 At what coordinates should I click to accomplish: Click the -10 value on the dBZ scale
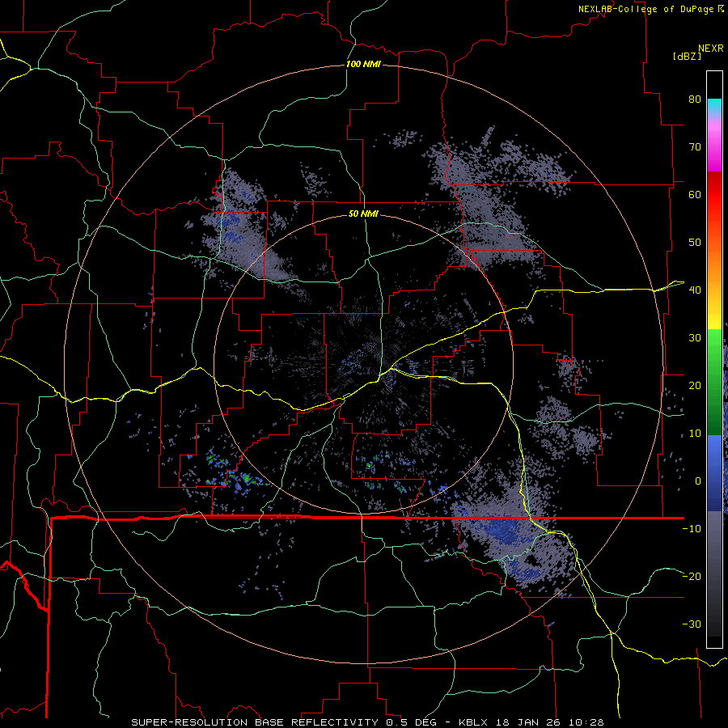(x=692, y=529)
